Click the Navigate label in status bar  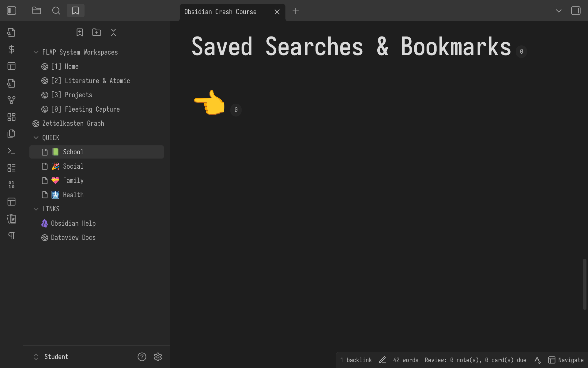click(x=571, y=360)
